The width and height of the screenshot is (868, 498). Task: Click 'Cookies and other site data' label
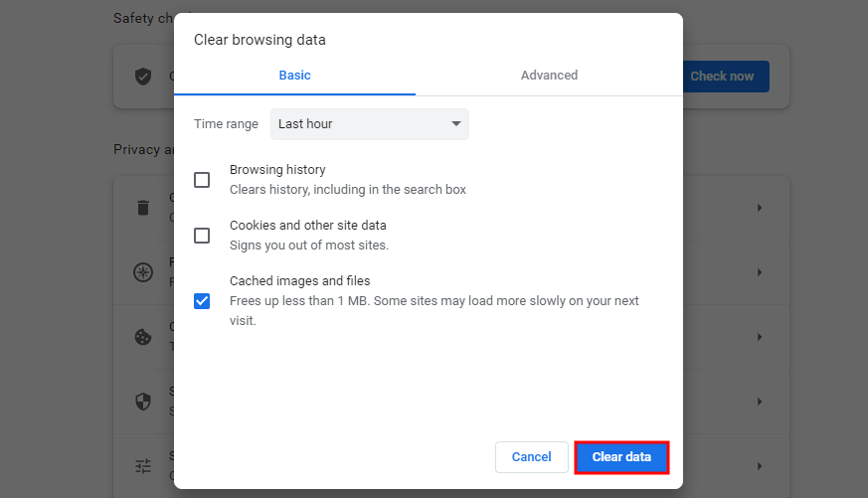[x=308, y=226]
